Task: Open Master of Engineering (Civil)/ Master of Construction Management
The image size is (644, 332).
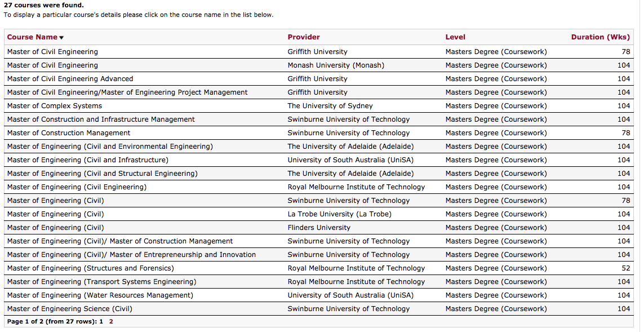Action: tap(120, 242)
